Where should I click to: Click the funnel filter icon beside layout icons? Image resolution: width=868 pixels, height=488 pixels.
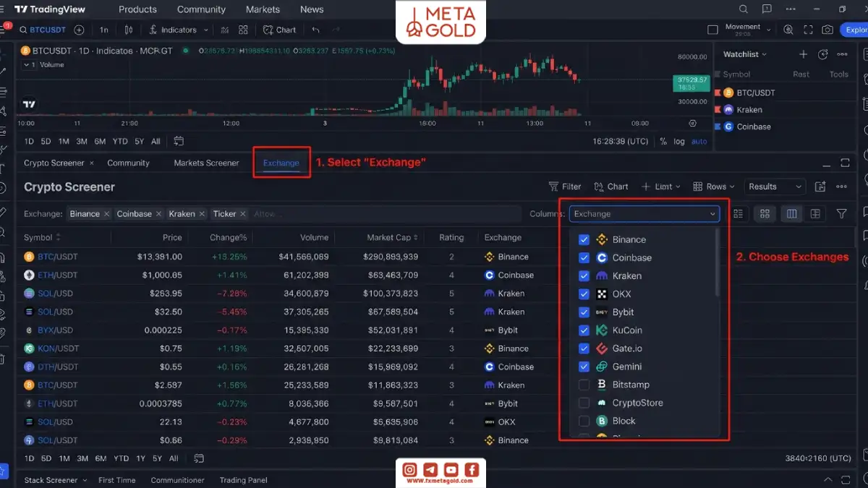pyautogui.click(x=841, y=214)
